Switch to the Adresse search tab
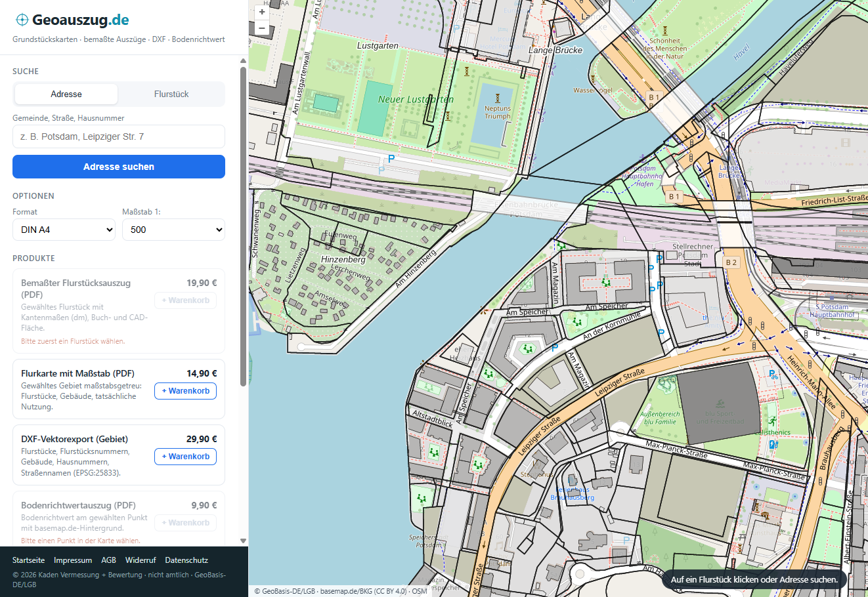The image size is (868, 597). tap(66, 94)
